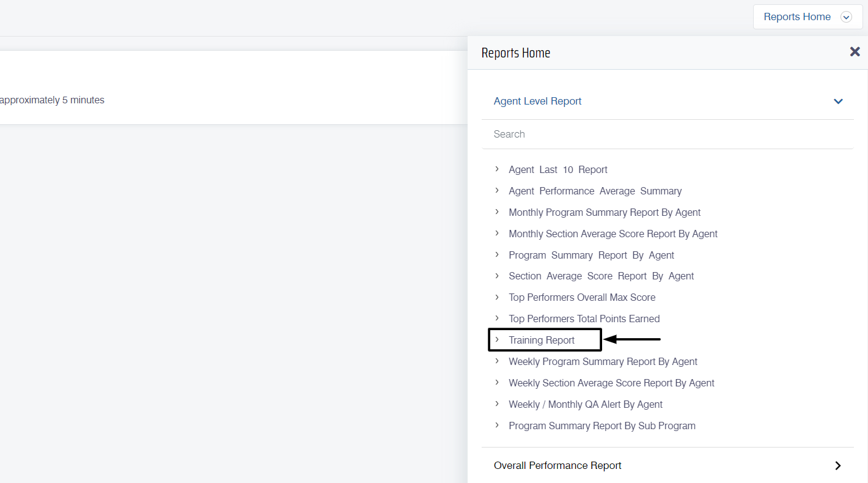
Task: Expand chevron beside Program Summary Report By Agent
Action: click(x=497, y=254)
